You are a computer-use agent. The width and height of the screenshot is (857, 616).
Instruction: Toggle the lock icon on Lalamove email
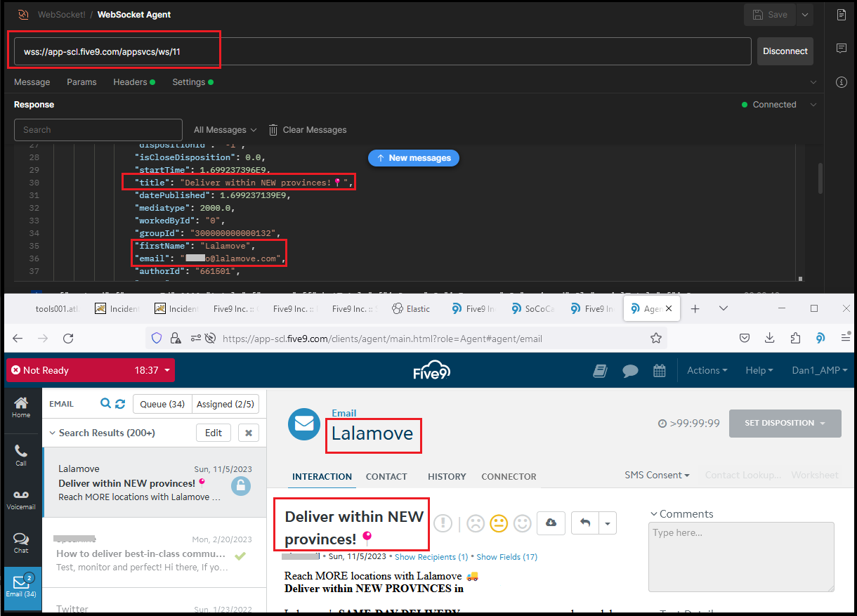click(x=241, y=486)
